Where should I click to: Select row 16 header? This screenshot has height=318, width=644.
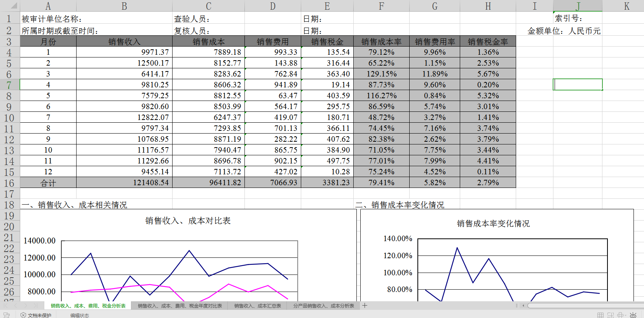(9, 182)
